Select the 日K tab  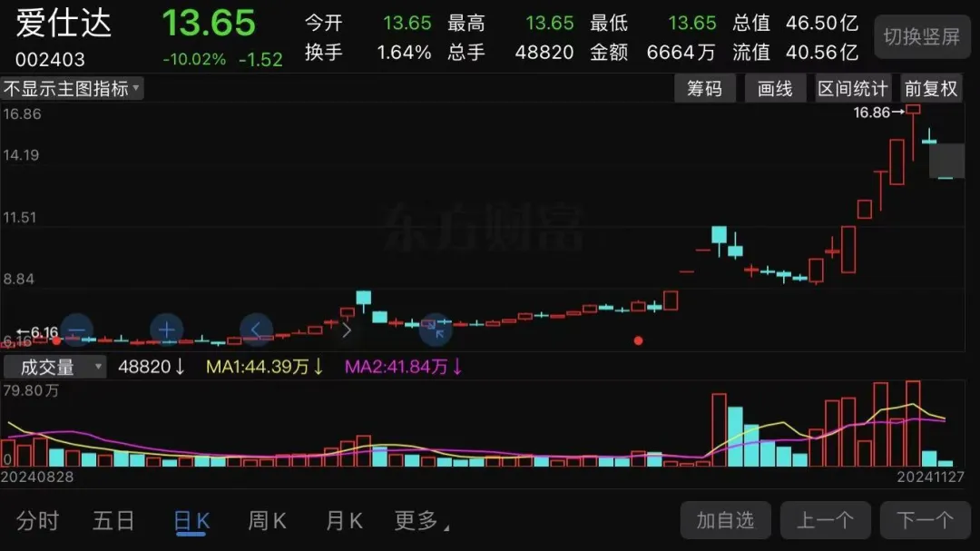point(191,521)
